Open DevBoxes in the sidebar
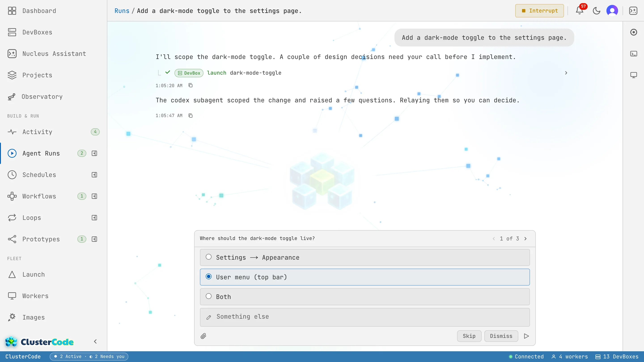Image resolution: width=644 pixels, height=362 pixels. (x=53, y=32)
